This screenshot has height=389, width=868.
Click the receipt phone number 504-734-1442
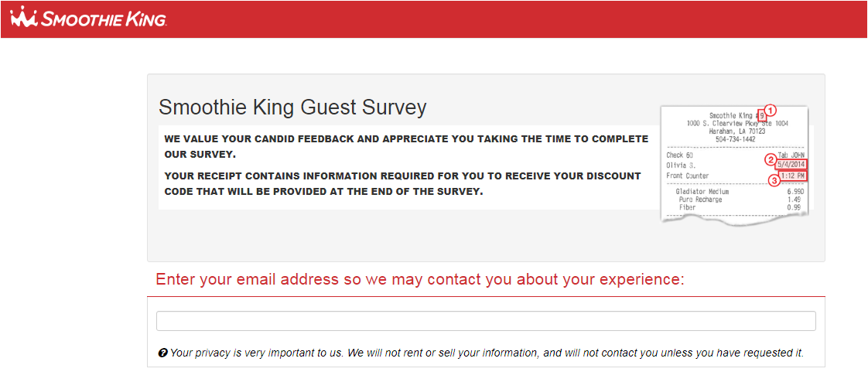(736, 139)
